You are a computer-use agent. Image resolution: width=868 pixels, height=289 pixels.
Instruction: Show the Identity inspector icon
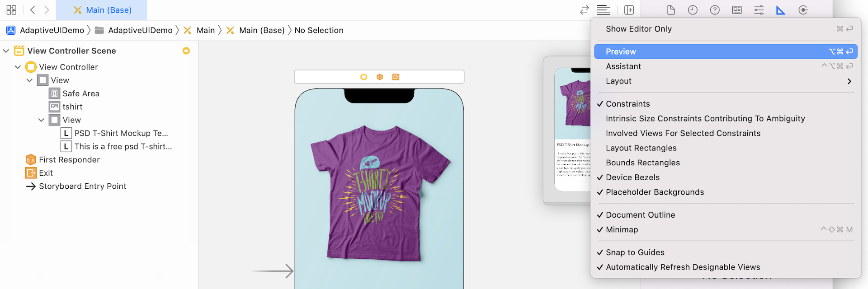[737, 10]
